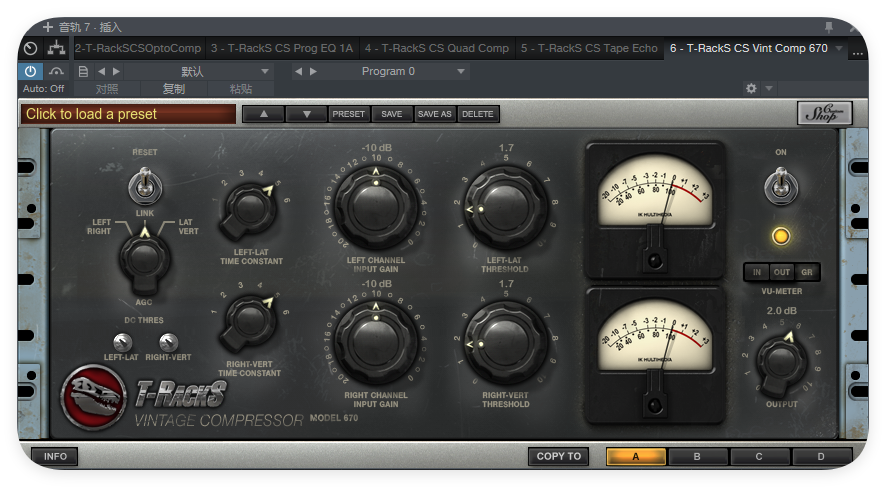Click the yellow power indicator lamp

point(781,236)
